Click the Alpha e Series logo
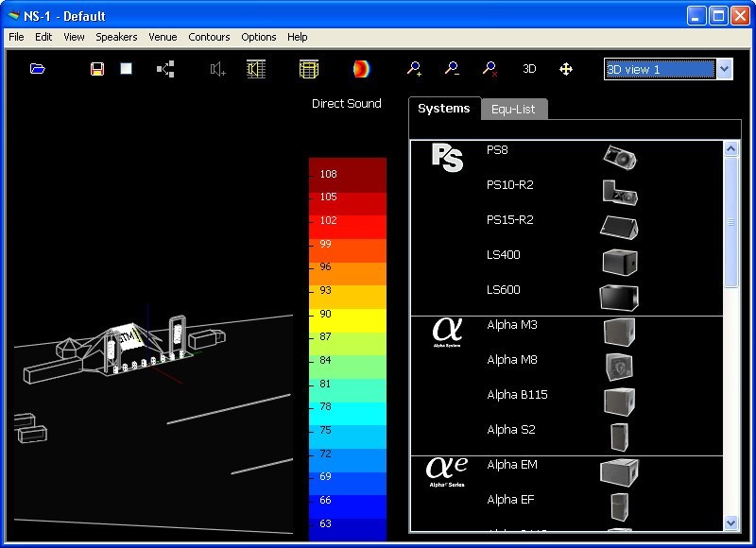Viewport: 756px width, 548px height. [x=446, y=471]
